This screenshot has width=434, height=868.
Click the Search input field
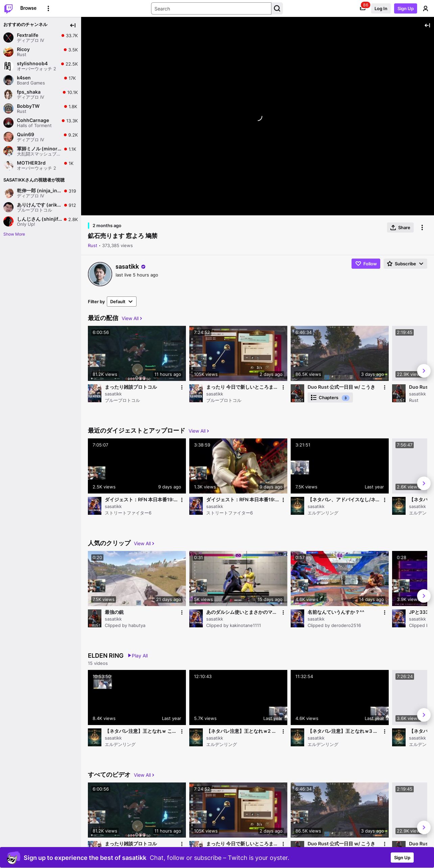211,8
